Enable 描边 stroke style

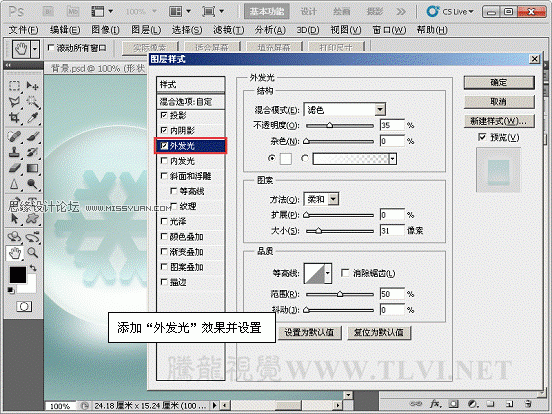(164, 282)
